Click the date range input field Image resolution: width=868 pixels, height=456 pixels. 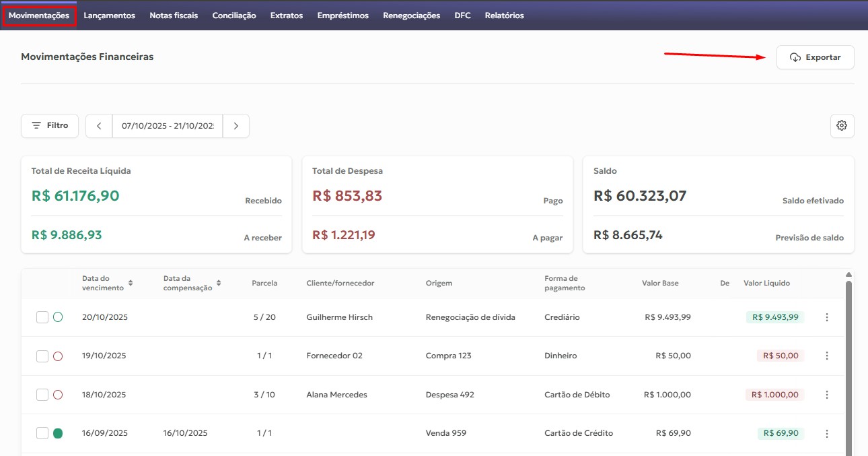point(167,126)
